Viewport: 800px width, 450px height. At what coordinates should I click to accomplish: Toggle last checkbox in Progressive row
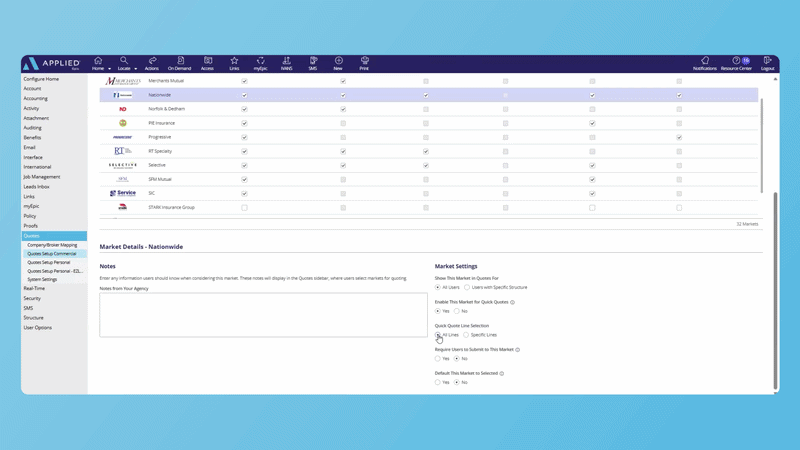tap(679, 137)
